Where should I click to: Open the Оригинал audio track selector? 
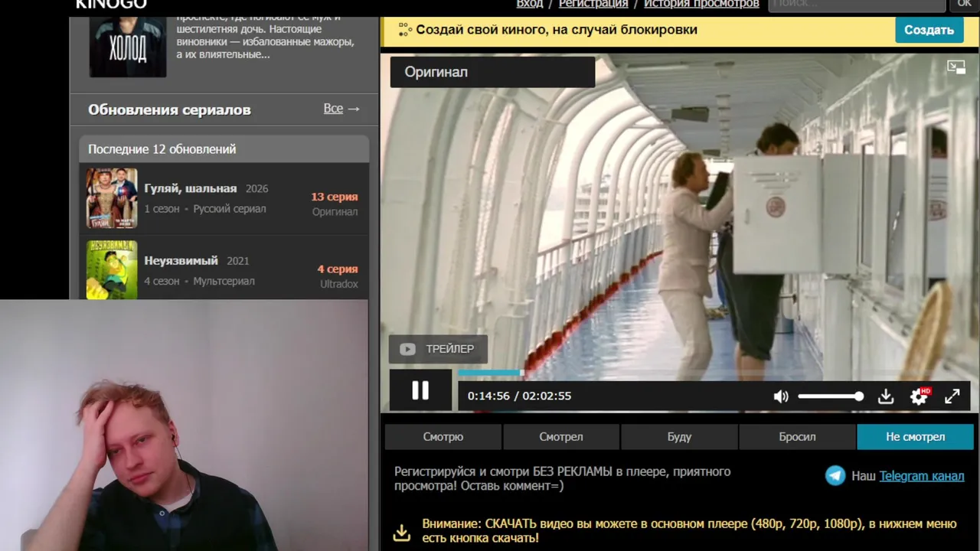click(x=492, y=72)
